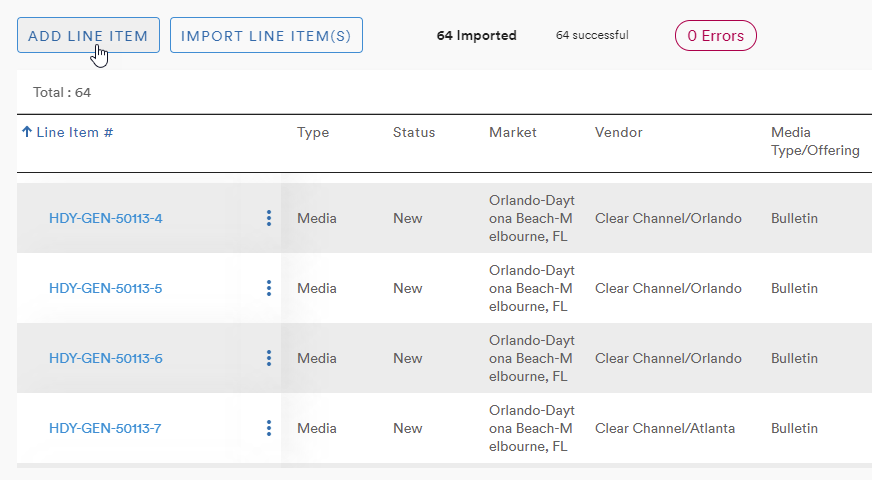Click New status in HDY-GEN-50113-7 row
Screen dimensions: 872x480
pyautogui.click(x=408, y=428)
